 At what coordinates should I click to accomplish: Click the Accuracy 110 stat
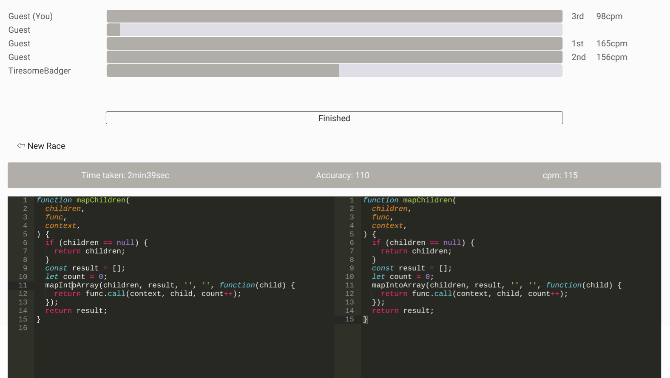coord(342,175)
